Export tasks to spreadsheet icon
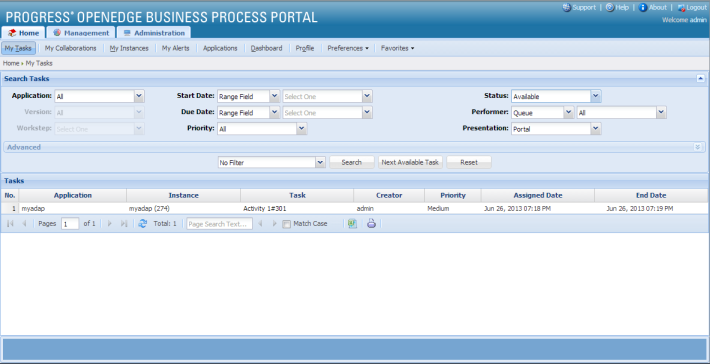 pyautogui.click(x=352, y=224)
